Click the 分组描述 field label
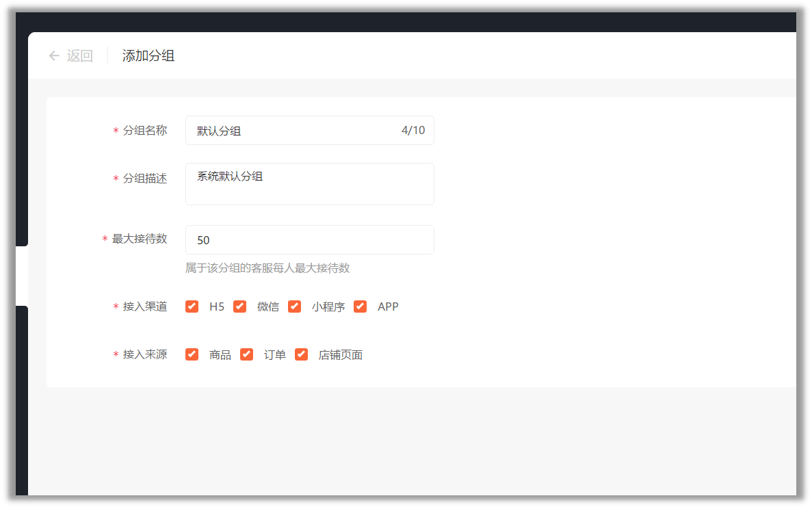812x509 pixels. (x=145, y=178)
